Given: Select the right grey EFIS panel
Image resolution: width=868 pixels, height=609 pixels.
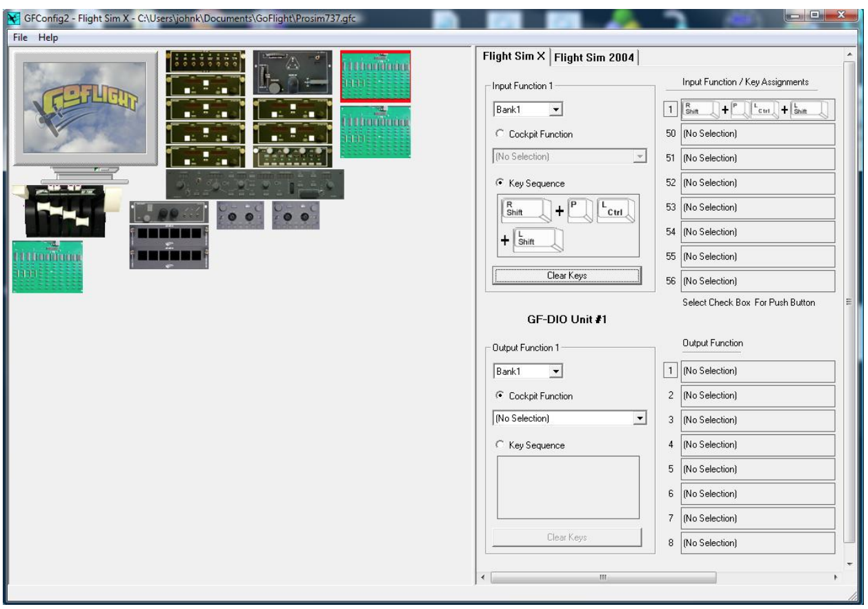Looking at the screenshot, I should tap(295, 215).
